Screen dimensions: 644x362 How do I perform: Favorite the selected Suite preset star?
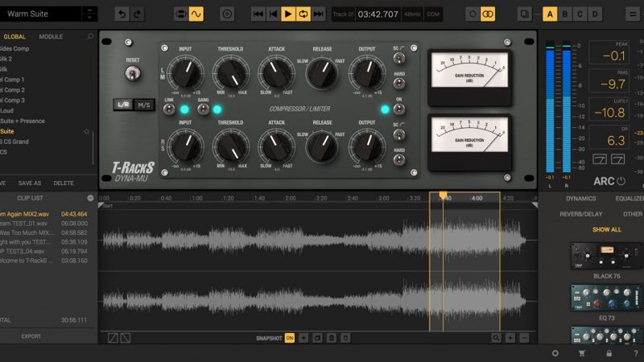click(x=86, y=131)
